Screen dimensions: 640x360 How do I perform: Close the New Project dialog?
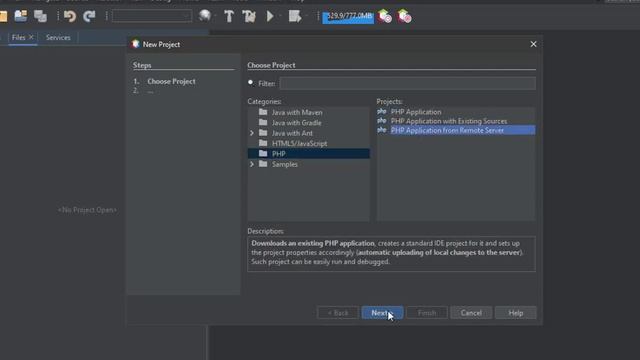tap(533, 44)
